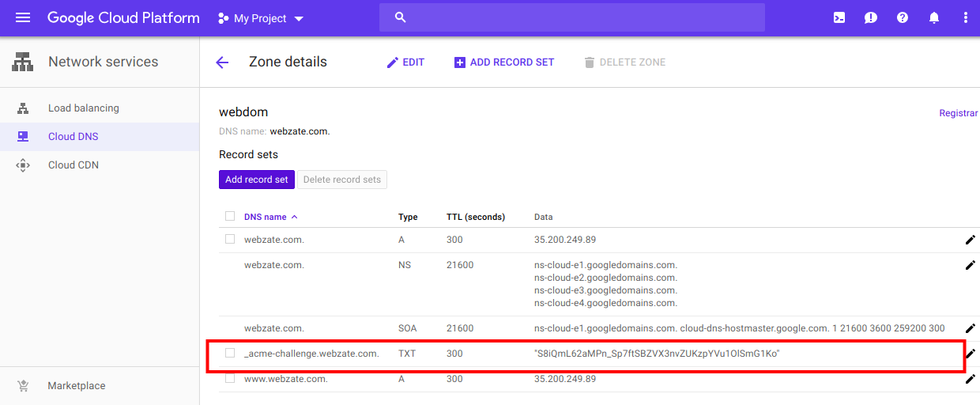The width and height of the screenshot is (980, 405).
Task: Check the _acme-challenge TXT record checkbox
Action: point(230,353)
